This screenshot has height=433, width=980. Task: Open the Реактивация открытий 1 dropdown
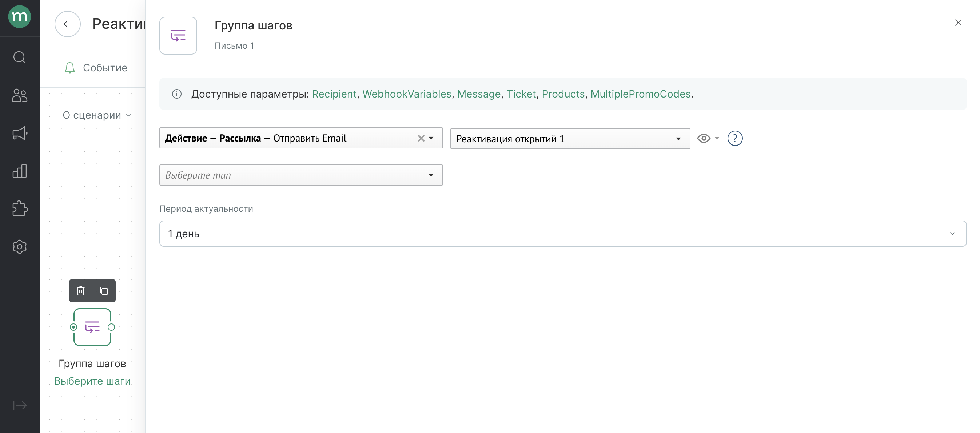coord(570,139)
